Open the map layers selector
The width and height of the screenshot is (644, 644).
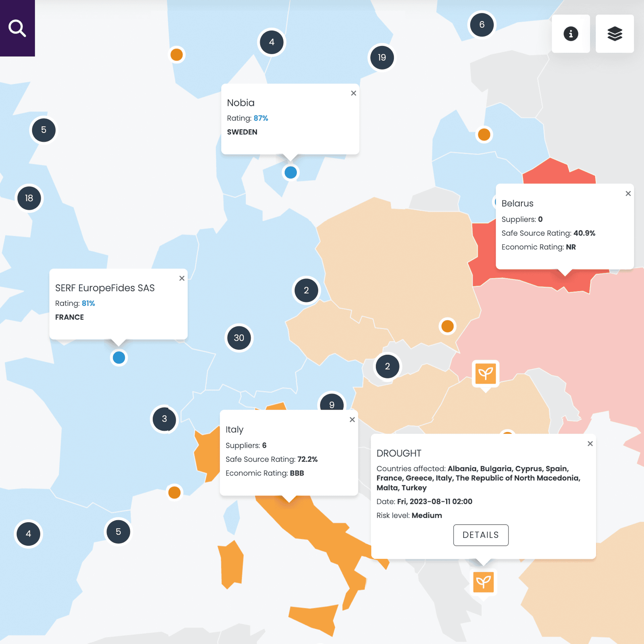tap(614, 34)
